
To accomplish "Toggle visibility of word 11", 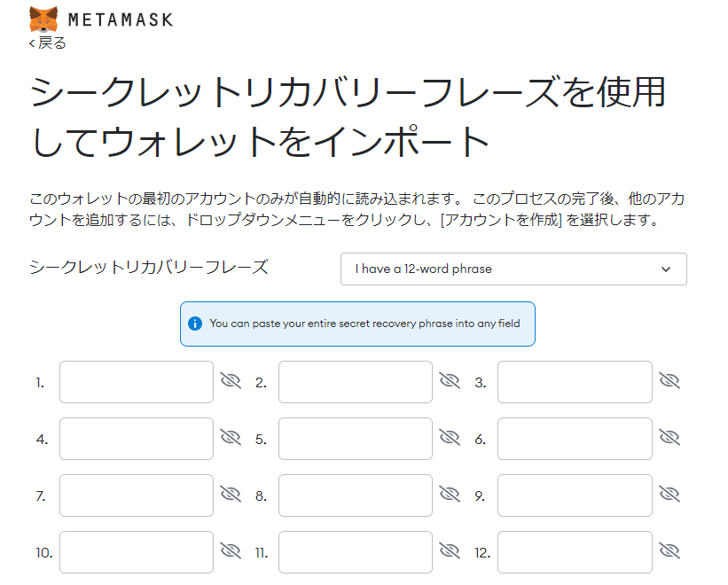I will [x=450, y=550].
